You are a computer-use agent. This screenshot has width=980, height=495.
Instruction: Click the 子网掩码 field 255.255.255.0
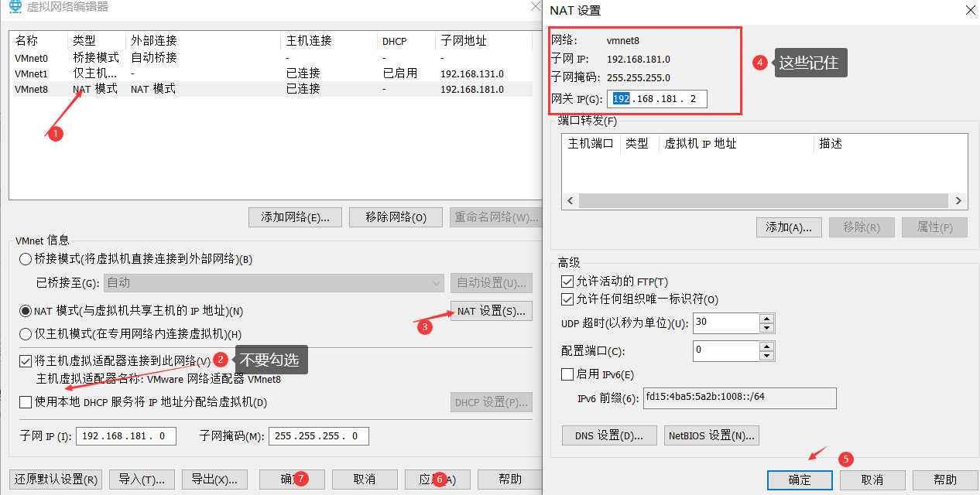pos(318,436)
